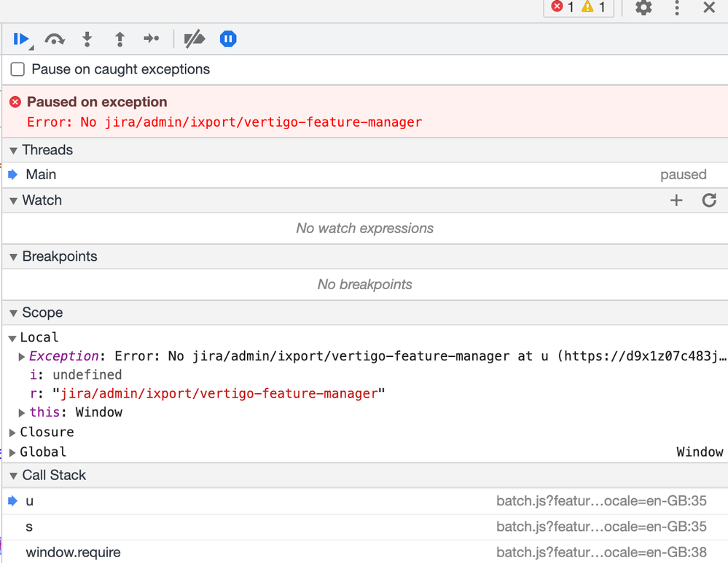Deactivate breakpoints

[194, 39]
